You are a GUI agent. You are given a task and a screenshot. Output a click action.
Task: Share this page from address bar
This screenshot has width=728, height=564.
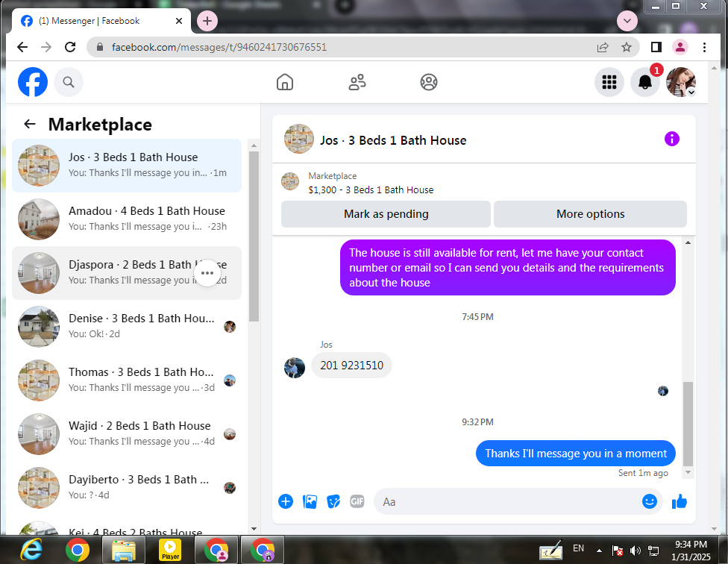click(x=603, y=47)
